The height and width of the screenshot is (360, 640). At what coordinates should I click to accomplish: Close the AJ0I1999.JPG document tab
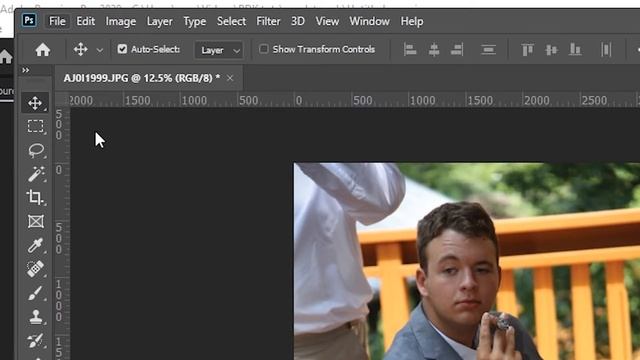coord(230,78)
